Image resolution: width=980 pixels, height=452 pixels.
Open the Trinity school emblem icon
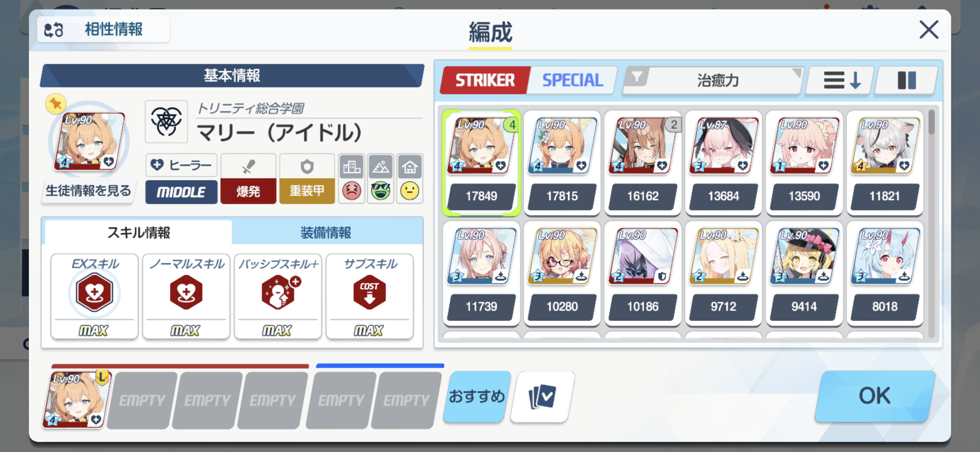166,122
